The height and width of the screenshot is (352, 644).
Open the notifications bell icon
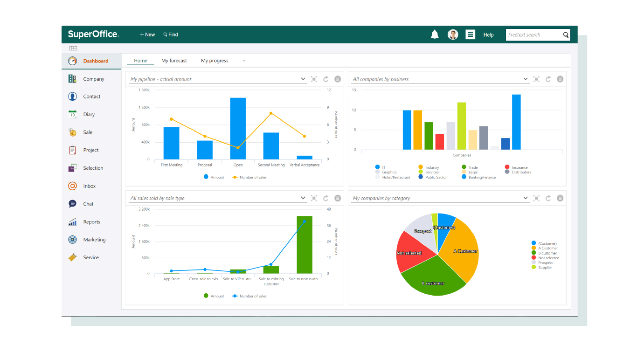click(x=435, y=35)
